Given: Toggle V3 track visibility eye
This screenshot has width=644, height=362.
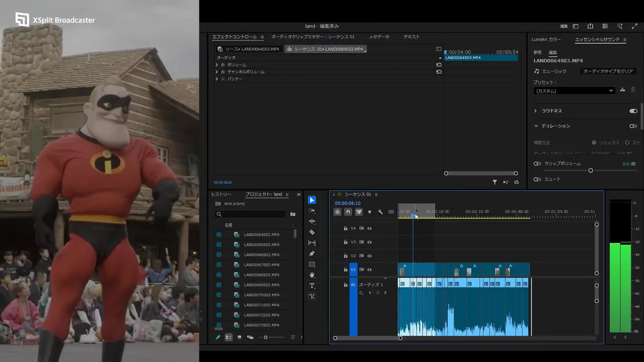Looking at the screenshot, I should pyautogui.click(x=369, y=242).
